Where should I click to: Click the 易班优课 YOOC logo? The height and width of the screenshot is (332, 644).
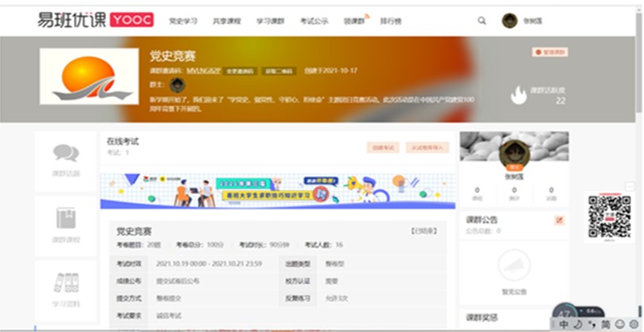click(x=95, y=20)
